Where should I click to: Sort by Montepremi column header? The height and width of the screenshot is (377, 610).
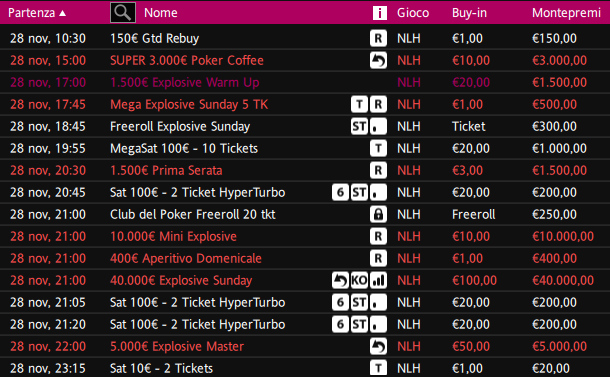coord(566,13)
